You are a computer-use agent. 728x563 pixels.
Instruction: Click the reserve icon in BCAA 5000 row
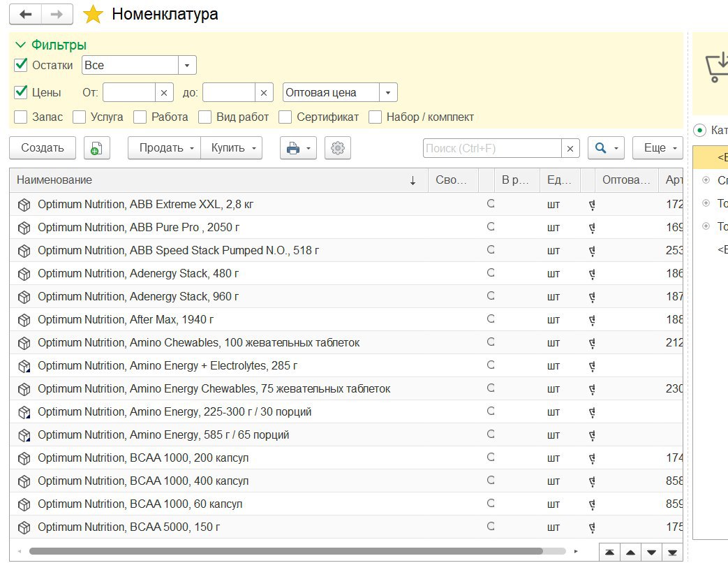(491, 526)
